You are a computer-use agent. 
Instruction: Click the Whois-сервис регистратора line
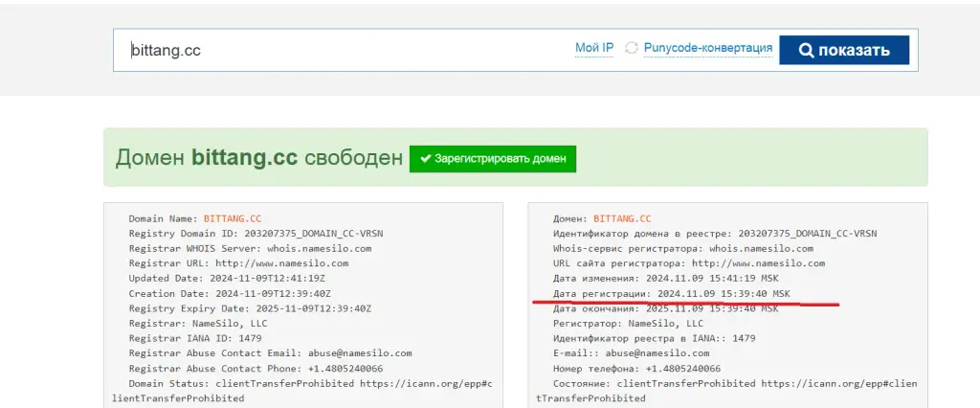[x=683, y=248]
